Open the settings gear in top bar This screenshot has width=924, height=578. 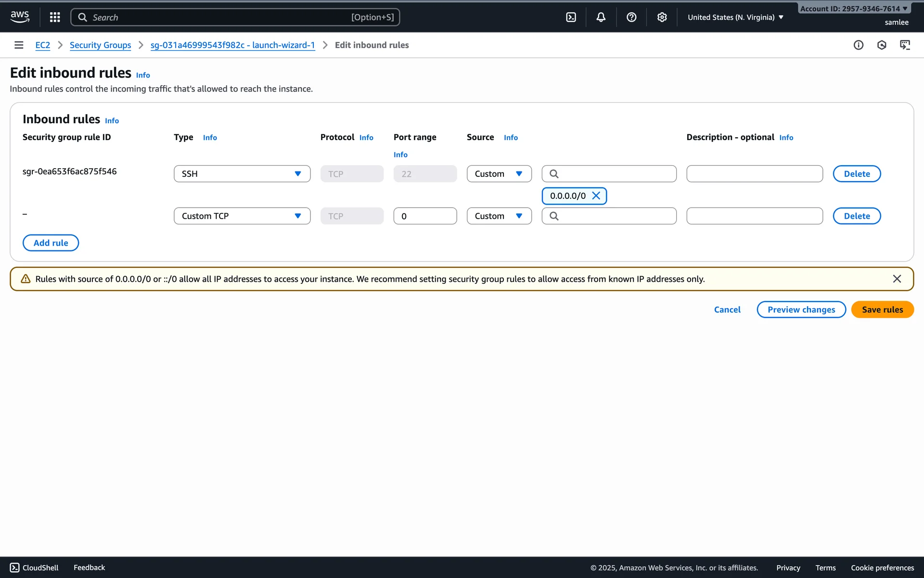click(x=662, y=17)
